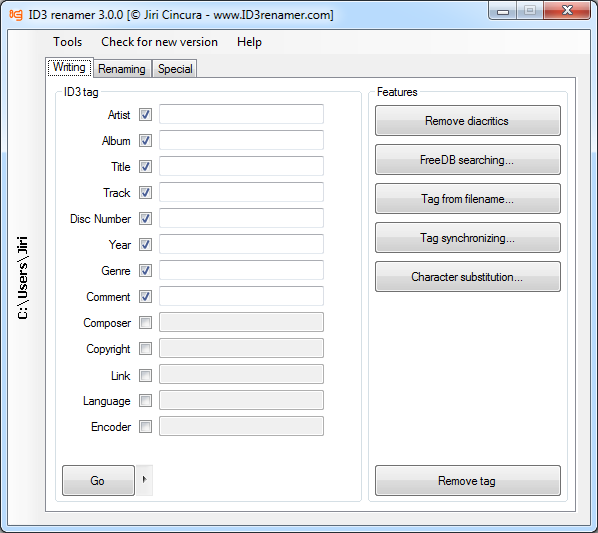Switch to the Special tab
598x533 pixels.
point(175,69)
